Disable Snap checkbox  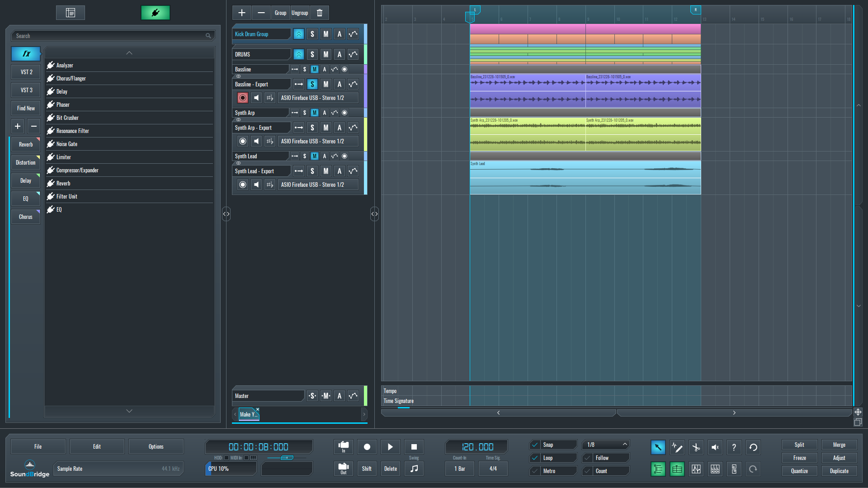pos(535,445)
